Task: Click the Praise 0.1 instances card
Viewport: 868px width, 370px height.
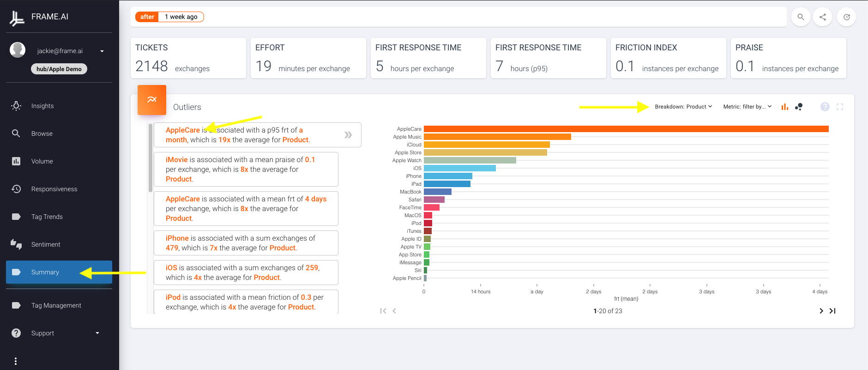Action: 789,58
